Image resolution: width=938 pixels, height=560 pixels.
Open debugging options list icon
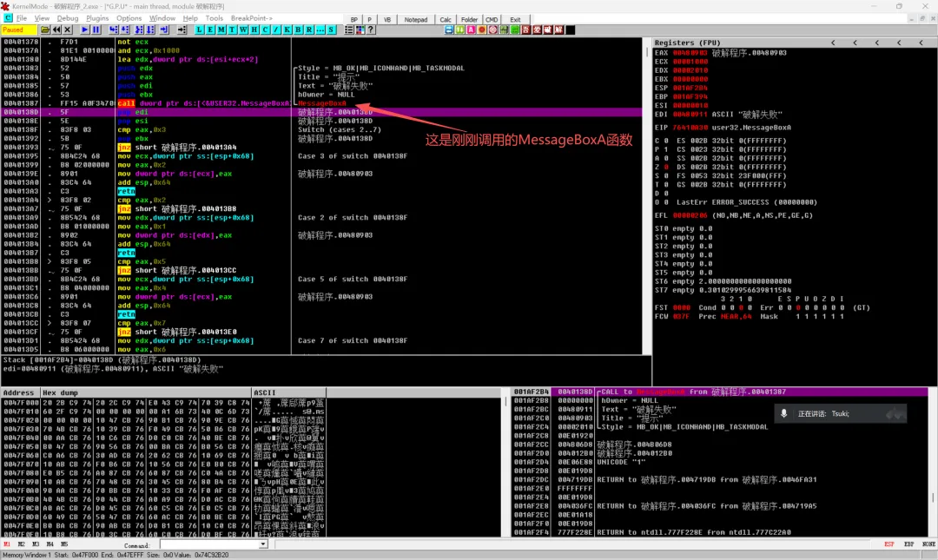point(349,30)
